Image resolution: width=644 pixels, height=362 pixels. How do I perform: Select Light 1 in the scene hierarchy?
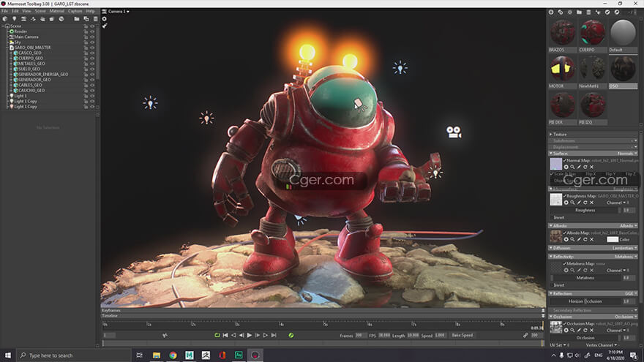click(20, 96)
